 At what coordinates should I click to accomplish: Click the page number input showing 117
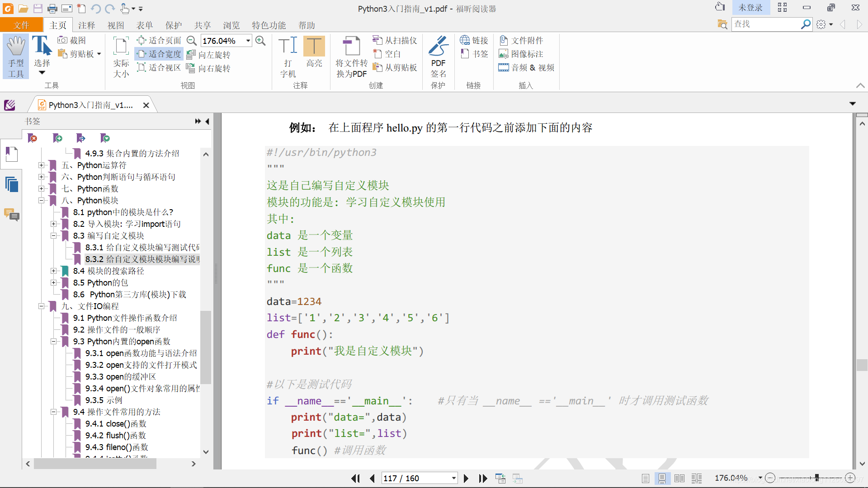415,478
